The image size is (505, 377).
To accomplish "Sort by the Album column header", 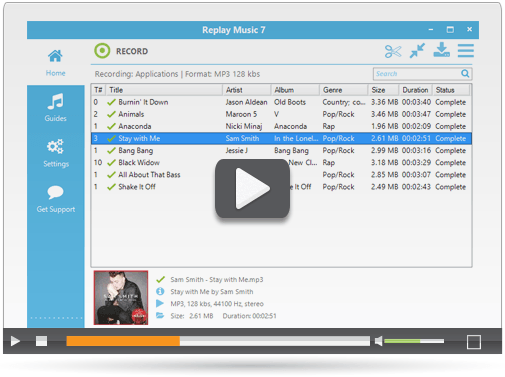I will click(x=295, y=90).
